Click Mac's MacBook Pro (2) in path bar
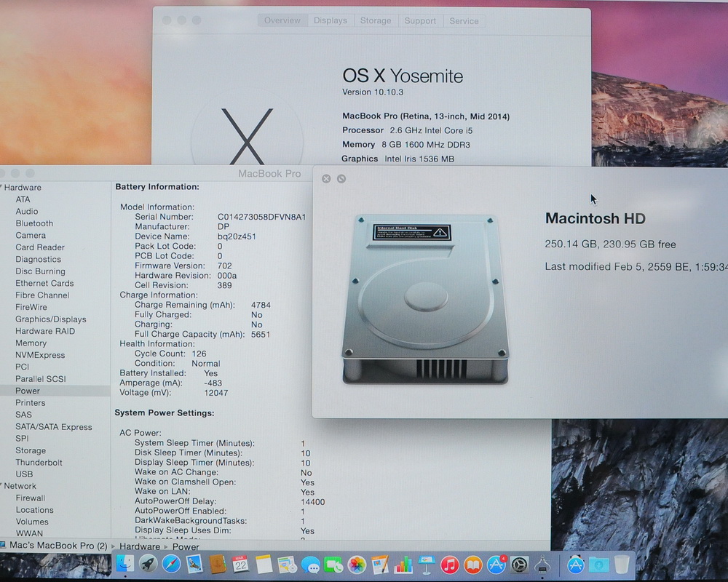728x582 pixels. [x=58, y=546]
